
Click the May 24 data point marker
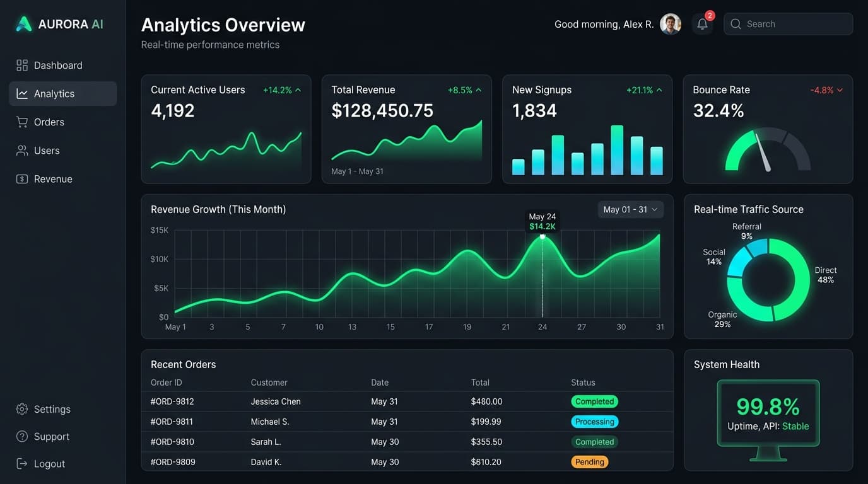click(x=542, y=236)
